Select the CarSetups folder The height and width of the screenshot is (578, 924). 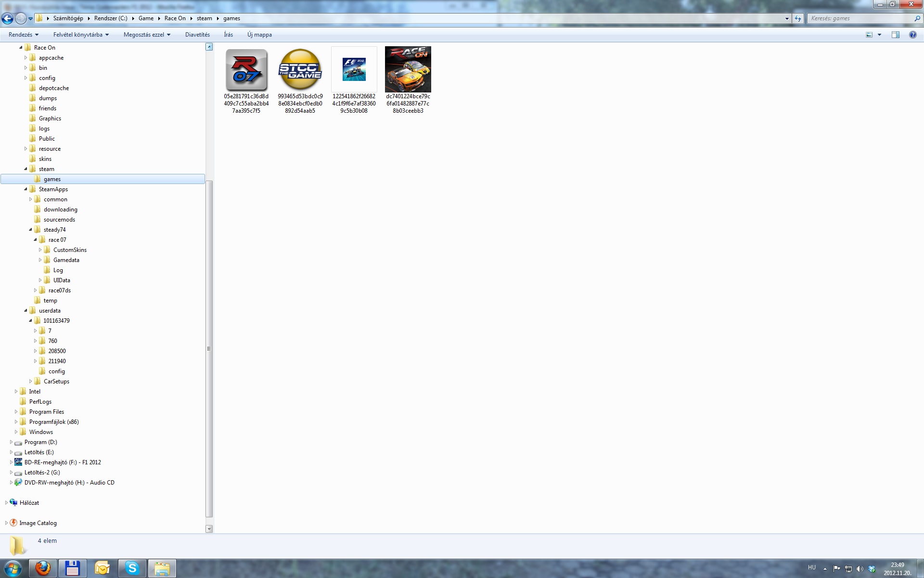click(56, 381)
